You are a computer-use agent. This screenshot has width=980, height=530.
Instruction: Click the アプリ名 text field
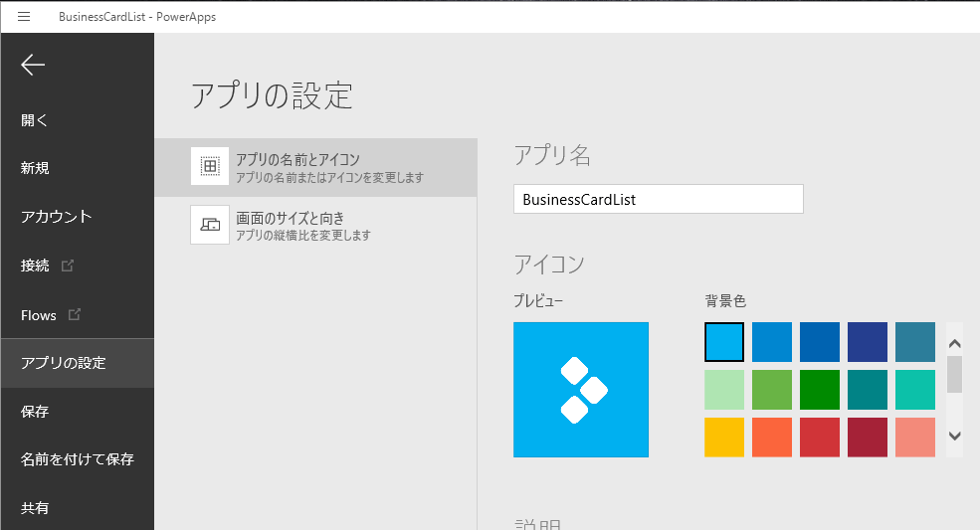tap(658, 199)
